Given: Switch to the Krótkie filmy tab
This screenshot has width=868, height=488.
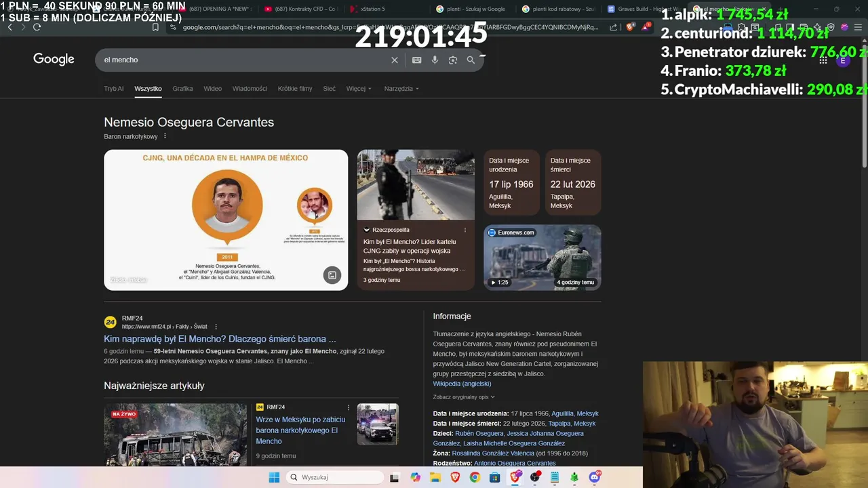Looking at the screenshot, I should 295,89.
